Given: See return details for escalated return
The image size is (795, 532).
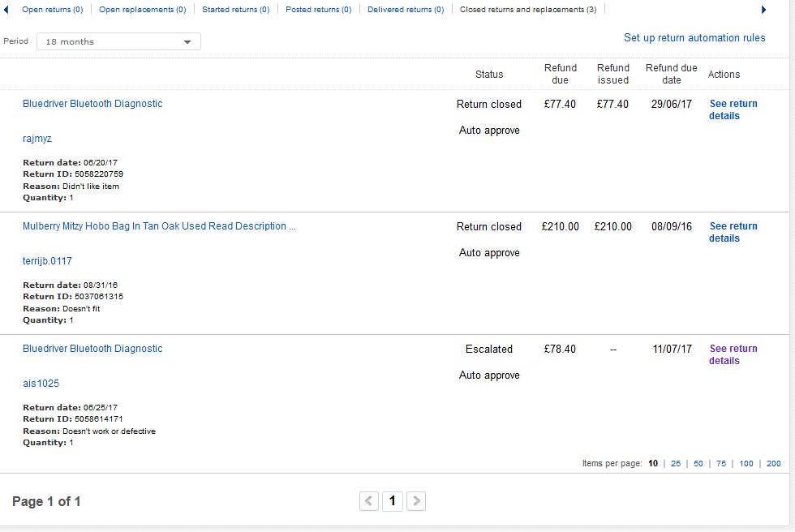Looking at the screenshot, I should (x=733, y=354).
